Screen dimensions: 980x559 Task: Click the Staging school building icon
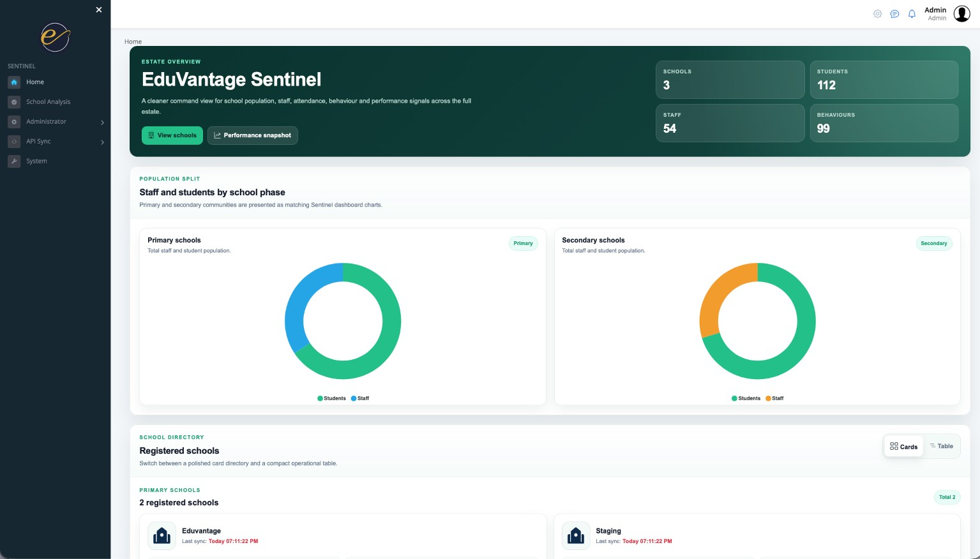576,535
